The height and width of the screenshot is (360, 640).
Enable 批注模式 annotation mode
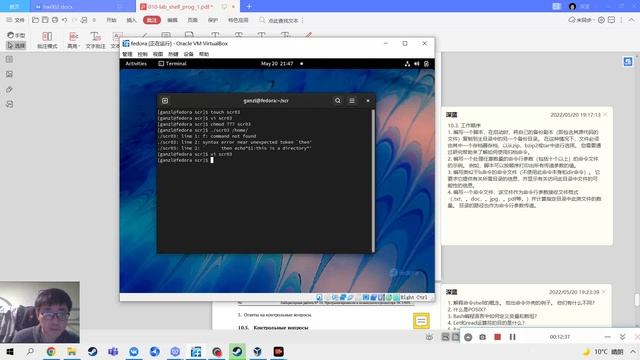(47, 40)
